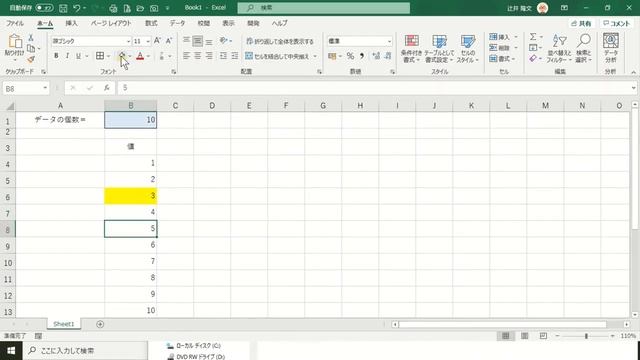Click the Cut scissors icon

pyautogui.click(x=31, y=38)
